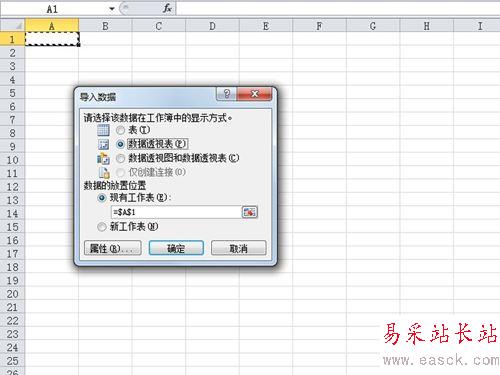The width and height of the screenshot is (500, 375).
Task: Select column D header
Action: tap(212, 26)
